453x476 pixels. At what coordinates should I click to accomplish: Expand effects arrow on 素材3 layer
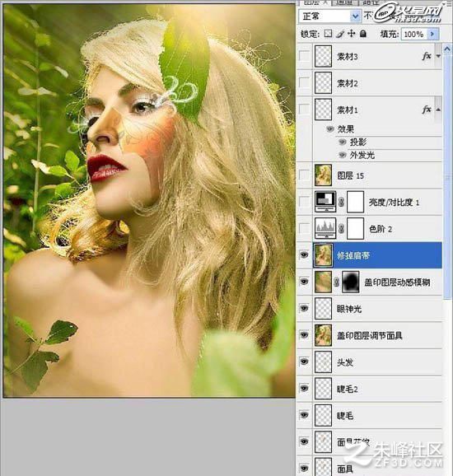click(438, 56)
